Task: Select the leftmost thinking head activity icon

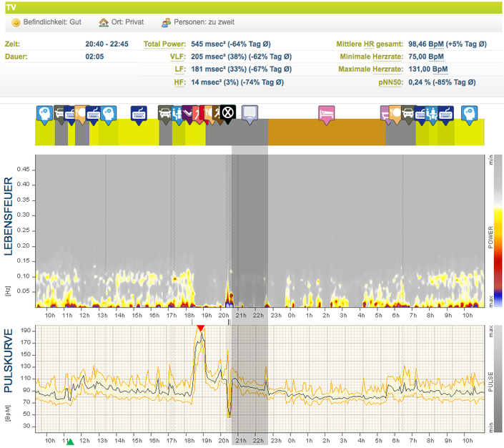Action: tap(44, 112)
